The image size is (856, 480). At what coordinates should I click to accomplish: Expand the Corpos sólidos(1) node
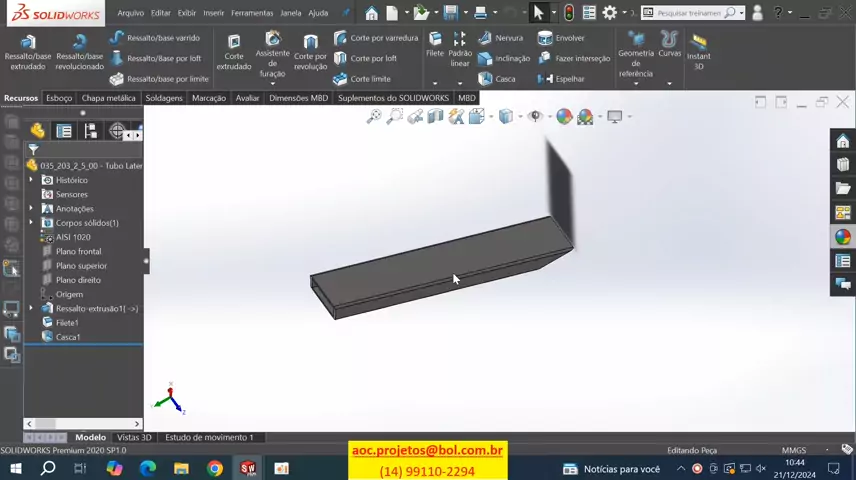pos(31,223)
